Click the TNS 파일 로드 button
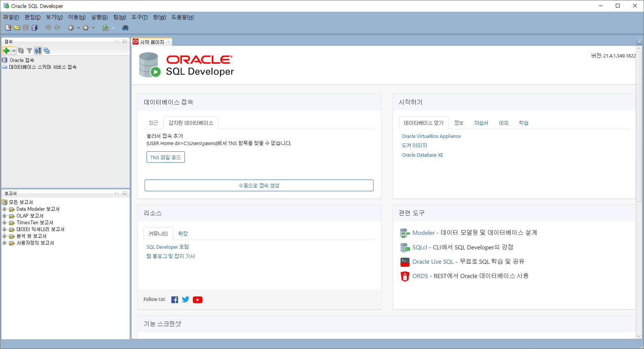The width and height of the screenshot is (644, 349). click(x=166, y=157)
